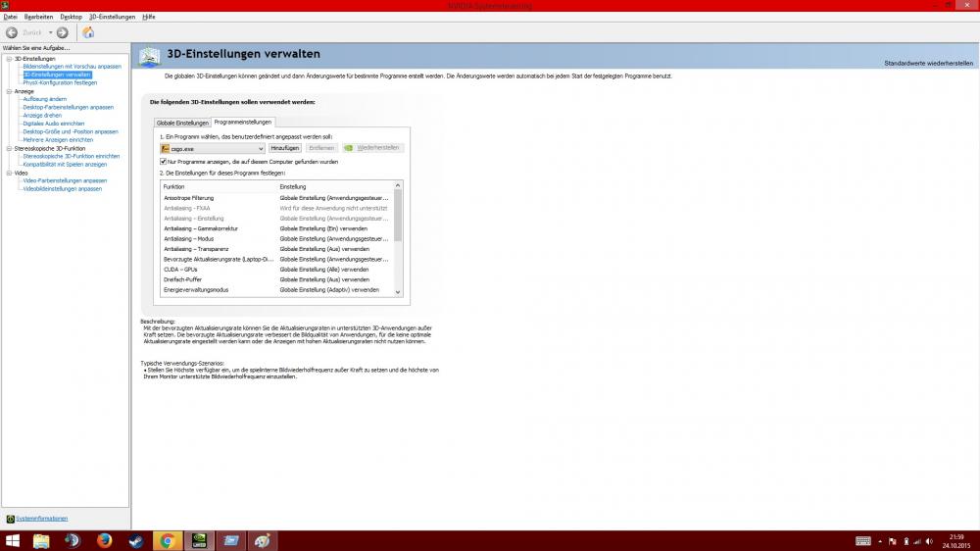Open the Back button history dropdown arrow
The image size is (980, 551).
(x=49, y=32)
